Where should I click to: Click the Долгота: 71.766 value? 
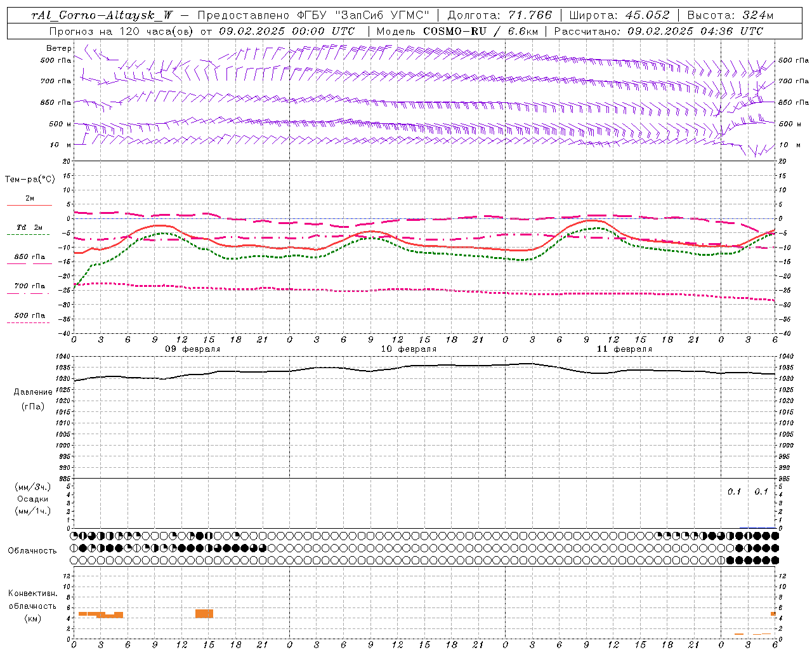click(x=500, y=15)
